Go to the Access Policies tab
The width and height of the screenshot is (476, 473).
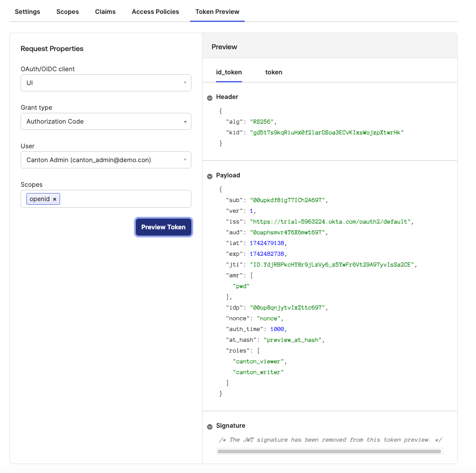(156, 12)
